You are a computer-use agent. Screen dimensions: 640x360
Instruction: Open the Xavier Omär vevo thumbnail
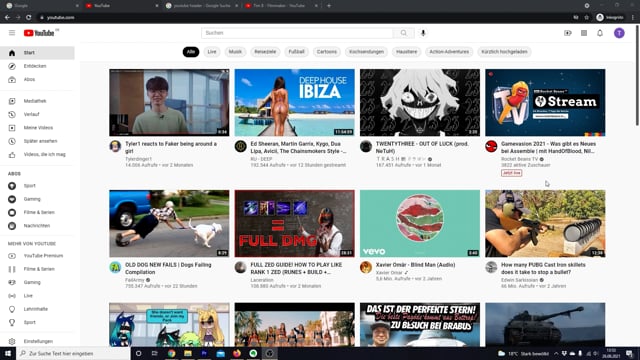[420, 223]
